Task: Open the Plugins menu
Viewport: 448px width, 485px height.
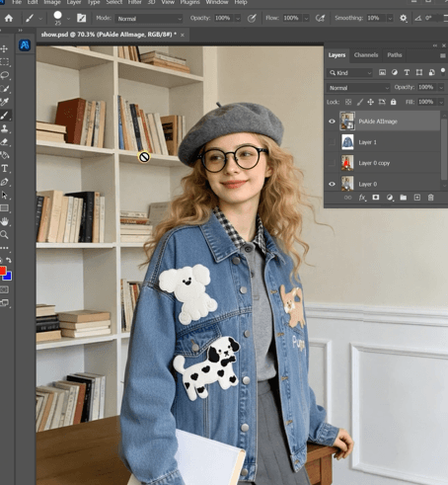Action: 189,2
